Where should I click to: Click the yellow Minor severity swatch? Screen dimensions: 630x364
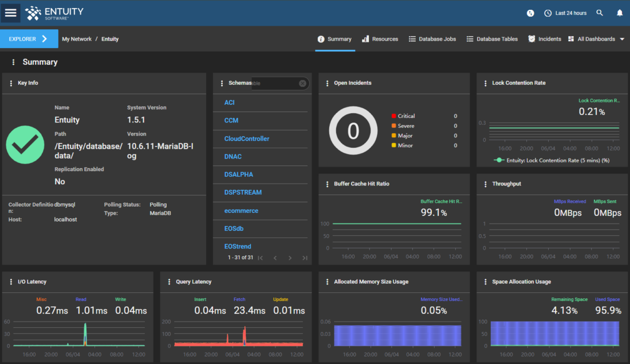click(394, 145)
